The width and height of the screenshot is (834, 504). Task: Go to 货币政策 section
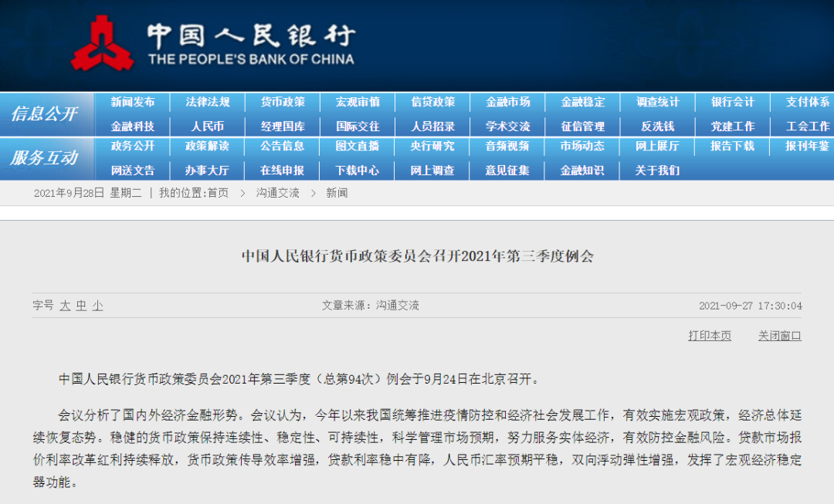[x=283, y=102]
